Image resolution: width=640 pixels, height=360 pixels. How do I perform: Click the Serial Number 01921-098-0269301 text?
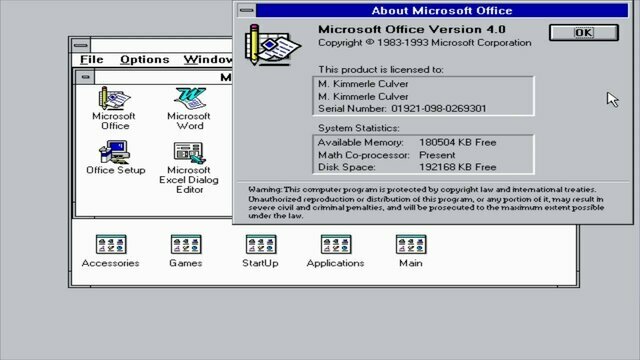click(402, 109)
